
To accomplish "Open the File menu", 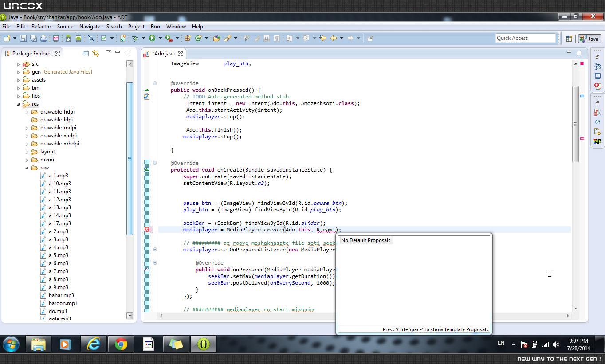I will pos(6,27).
